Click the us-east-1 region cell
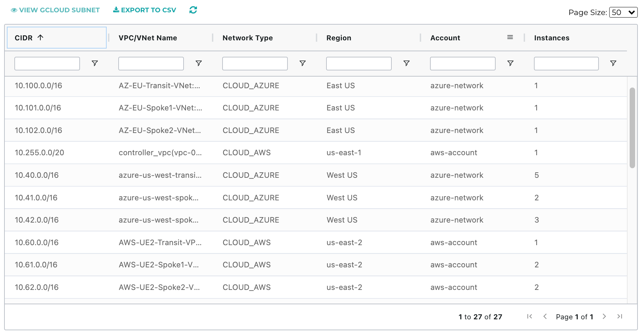 click(344, 152)
